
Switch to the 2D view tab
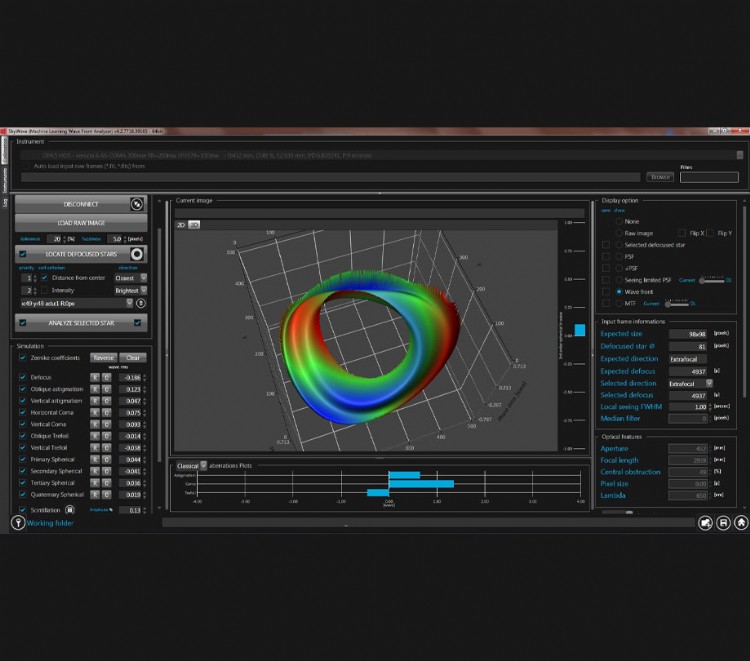[x=181, y=225]
